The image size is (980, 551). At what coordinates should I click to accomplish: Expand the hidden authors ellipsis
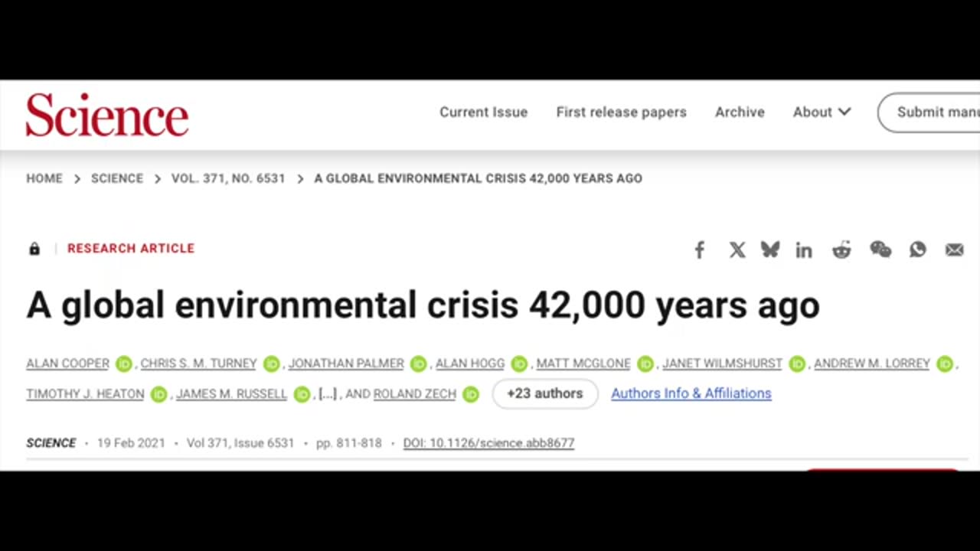coord(328,394)
